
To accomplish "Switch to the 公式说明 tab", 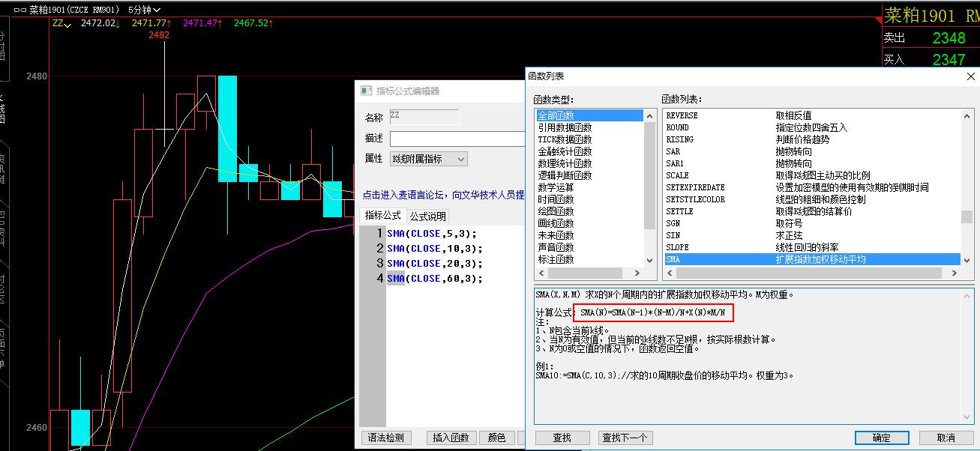I will click(x=427, y=216).
